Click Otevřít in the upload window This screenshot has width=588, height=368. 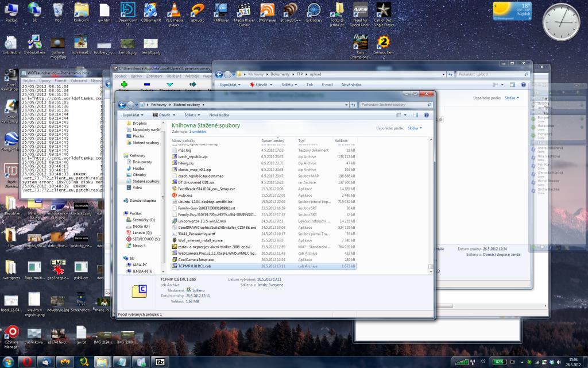point(259,85)
